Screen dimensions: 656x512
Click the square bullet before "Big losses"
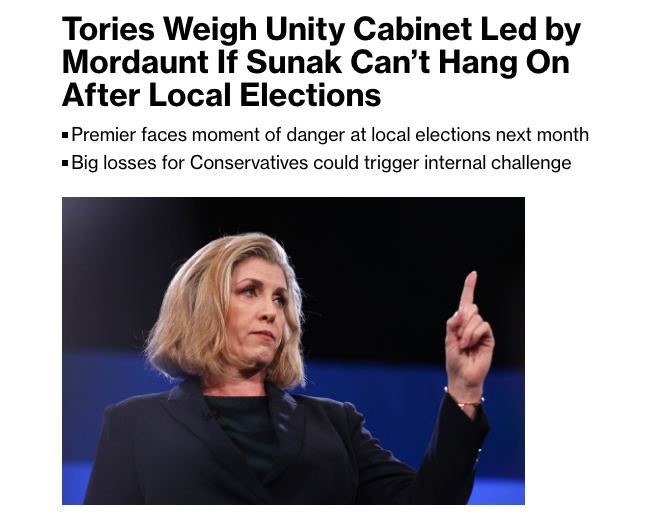[65, 163]
